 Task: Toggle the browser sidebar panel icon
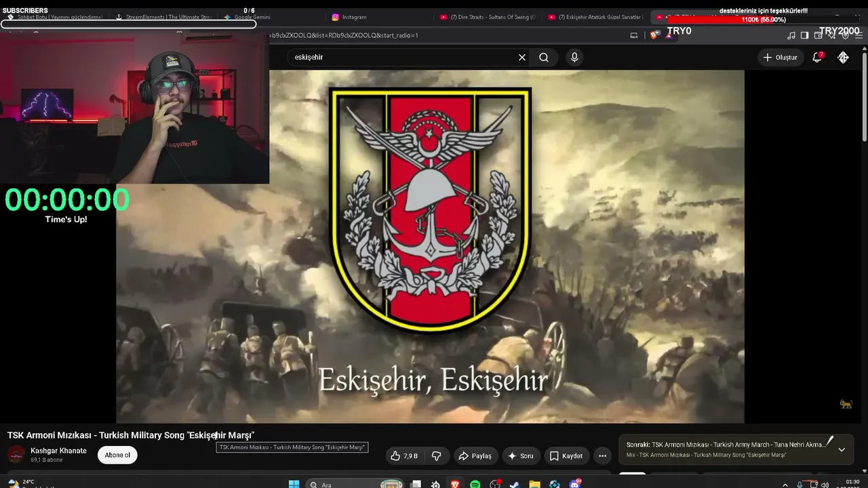tap(804, 35)
